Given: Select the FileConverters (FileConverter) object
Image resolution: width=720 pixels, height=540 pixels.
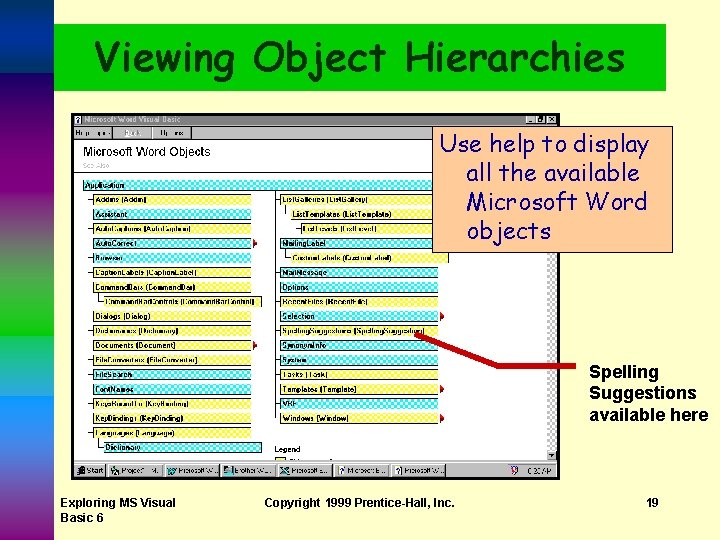Looking at the screenshot, I should pos(172,360).
